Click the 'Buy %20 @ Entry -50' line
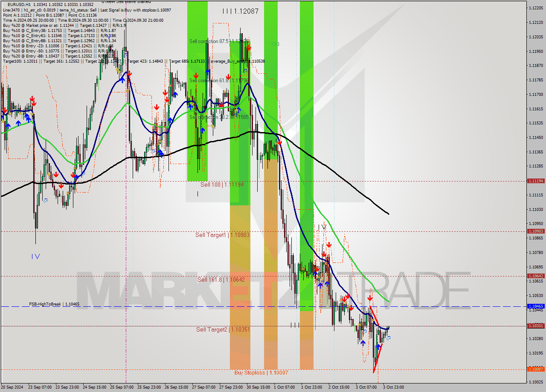Image resolution: width=546 pixels, height=392 pixels. (58, 51)
